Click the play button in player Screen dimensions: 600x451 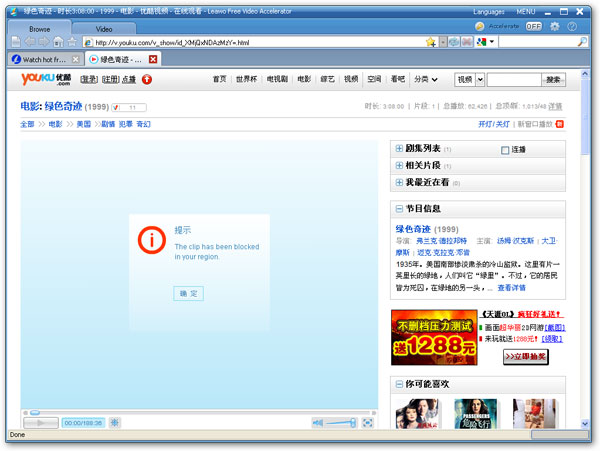[x=41, y=423]
